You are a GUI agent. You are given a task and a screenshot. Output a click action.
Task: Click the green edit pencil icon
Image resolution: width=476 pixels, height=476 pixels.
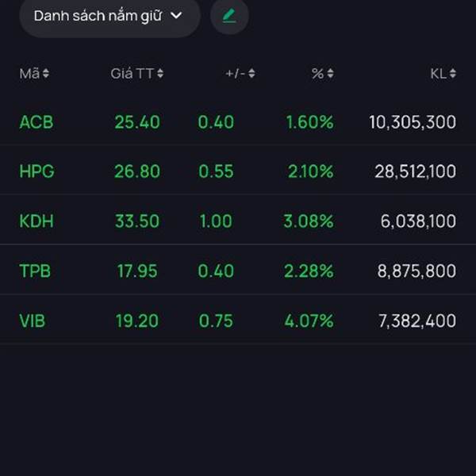[x=229, y=16]
